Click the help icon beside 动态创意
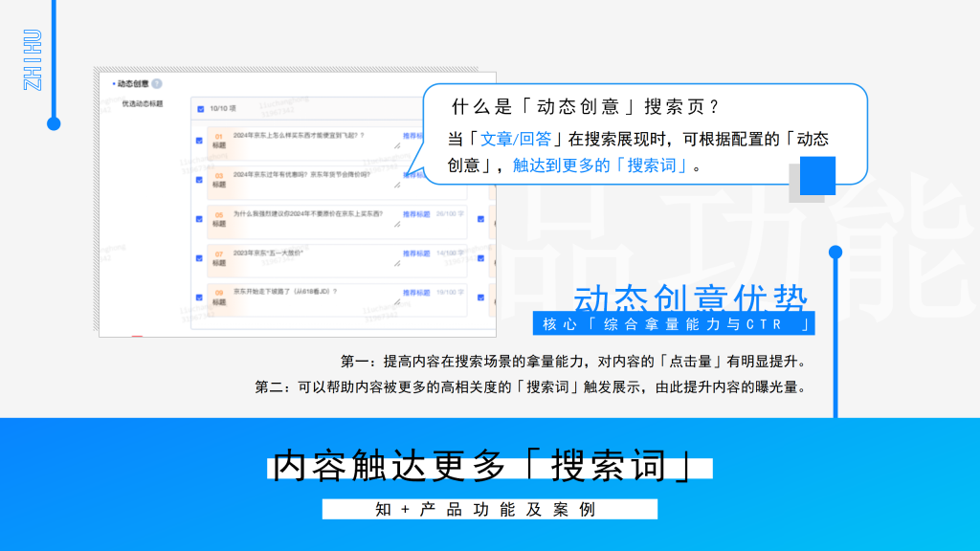The height and width of the screenshot is (551, 980). click(x=157, y=84)
